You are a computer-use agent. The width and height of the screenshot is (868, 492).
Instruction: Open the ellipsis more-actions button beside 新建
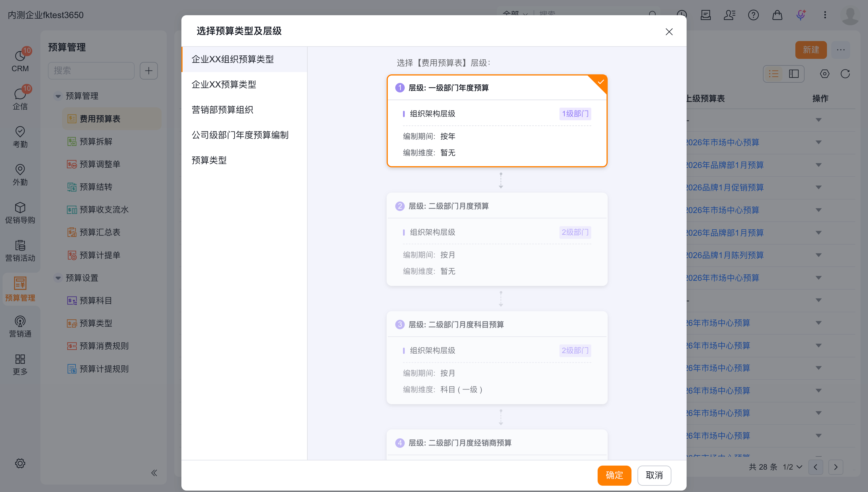coord(841,50)
